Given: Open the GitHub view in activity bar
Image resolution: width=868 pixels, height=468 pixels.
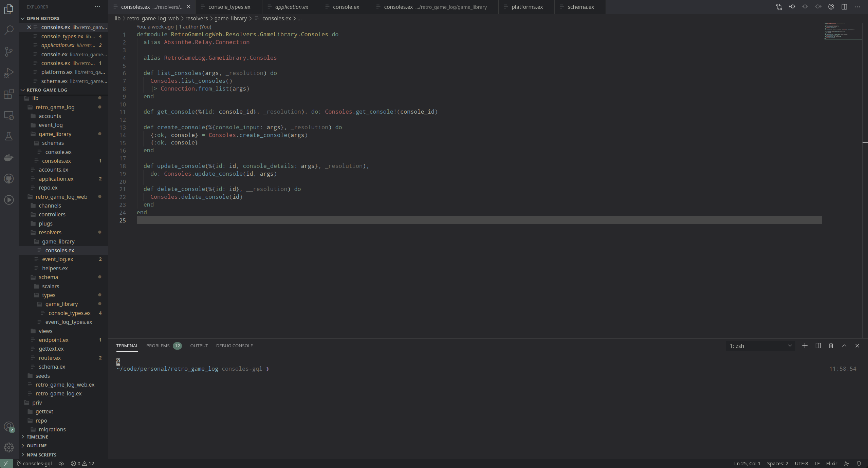Looking at the screenshot, I should [x=9, y=179].
